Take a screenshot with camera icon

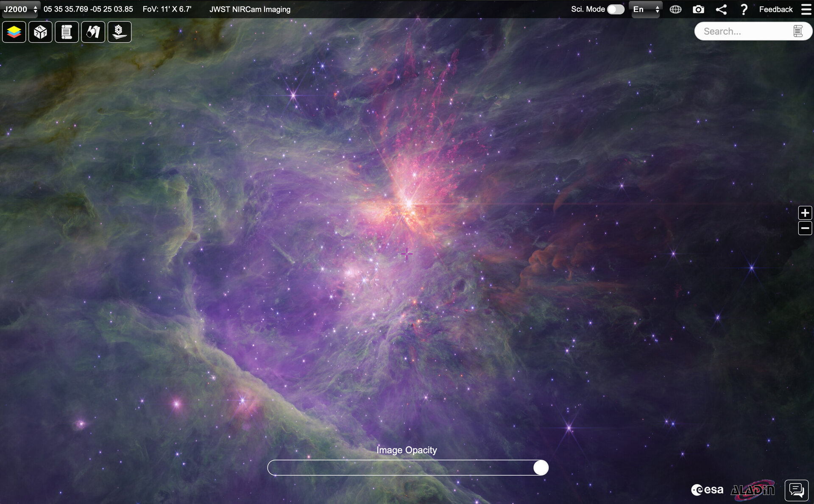698,9
